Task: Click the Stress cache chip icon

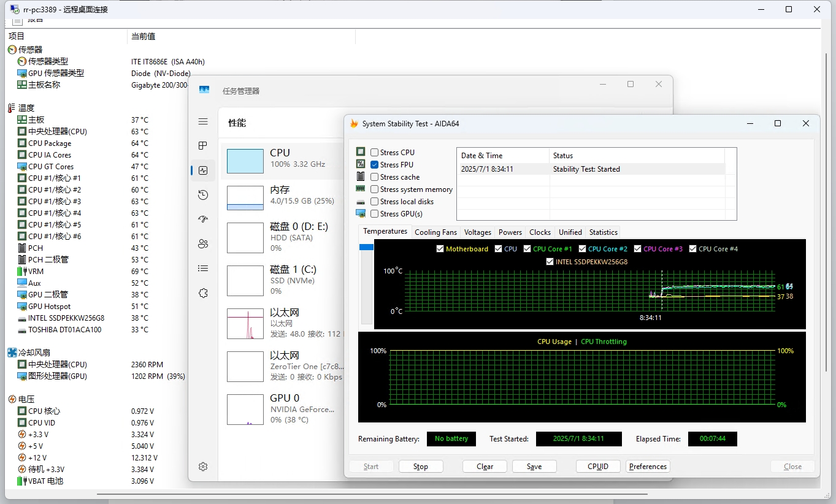Action: click(x=361, y=177)
